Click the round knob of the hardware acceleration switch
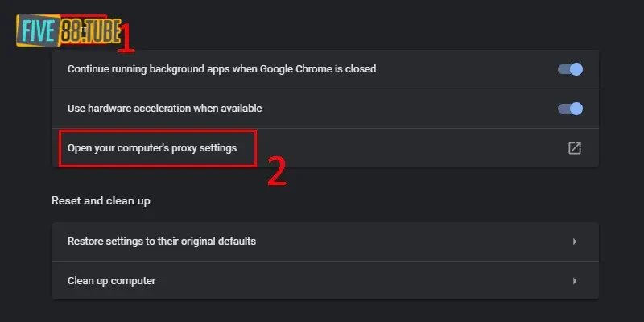The height and width of the screenshot is (322, 644). (x=576, y=109)
